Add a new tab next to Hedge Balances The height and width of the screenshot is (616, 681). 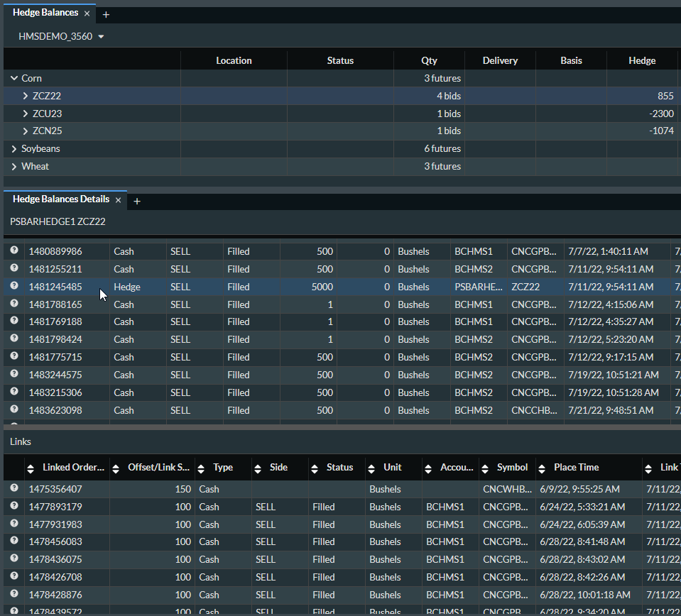coord(106,14)
